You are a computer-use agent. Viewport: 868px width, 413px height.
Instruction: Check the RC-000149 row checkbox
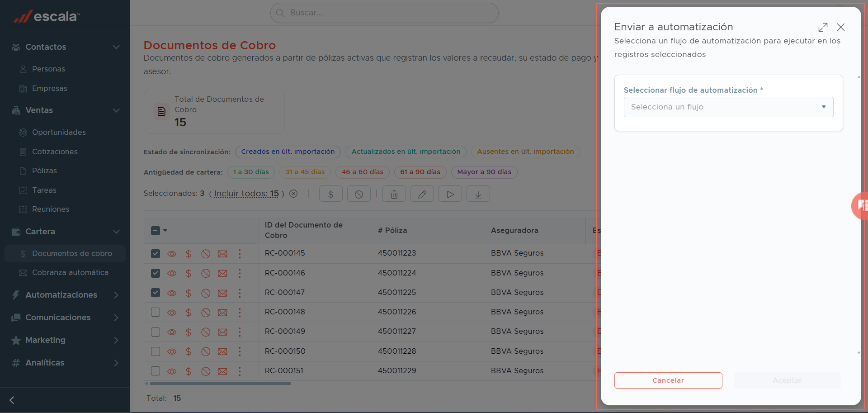156,332
